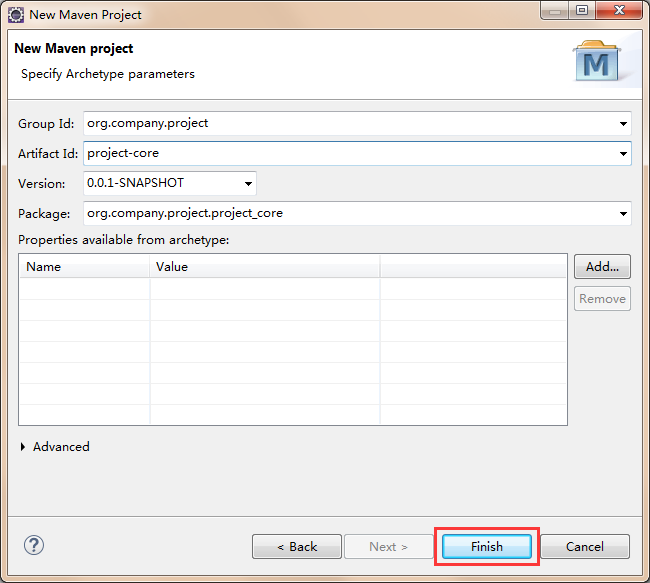Close the New Maven Project dialog
The height and width of the screenshot is (583, 650).
[618, 13]
